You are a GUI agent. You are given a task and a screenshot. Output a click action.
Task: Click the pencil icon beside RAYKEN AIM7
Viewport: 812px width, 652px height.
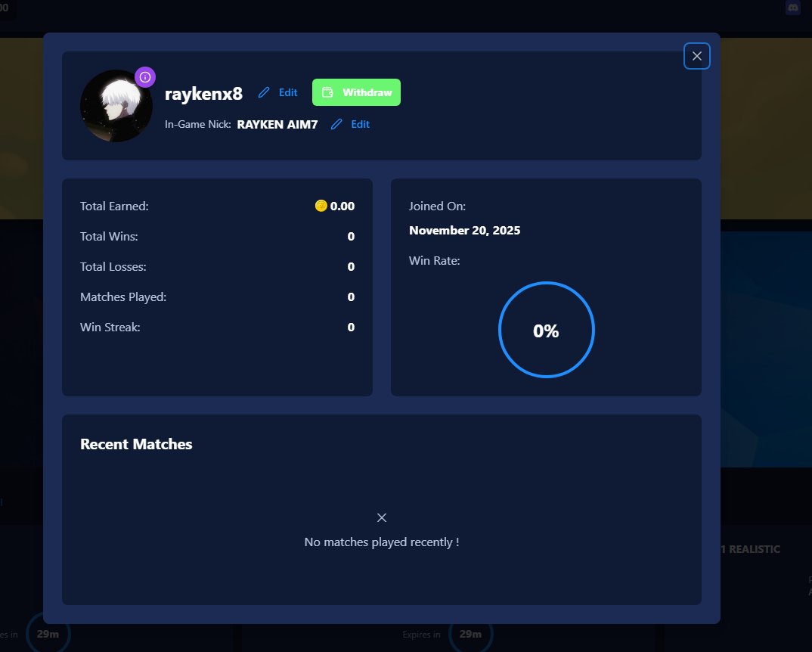pyautogui.click(x=336, y=124)
